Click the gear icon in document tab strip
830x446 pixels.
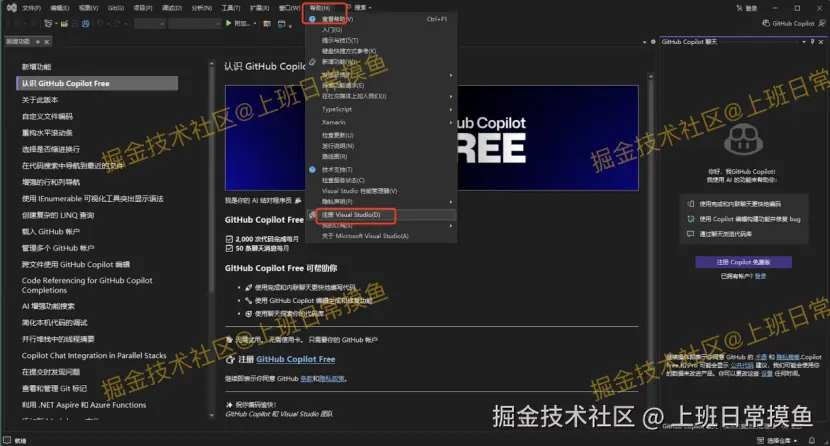(653, 42)
